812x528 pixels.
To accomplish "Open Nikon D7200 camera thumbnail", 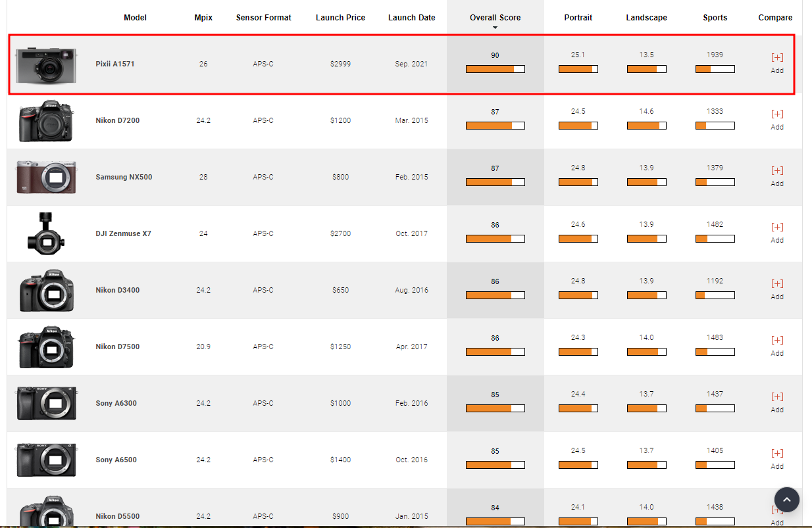I will tap(46, 121).
